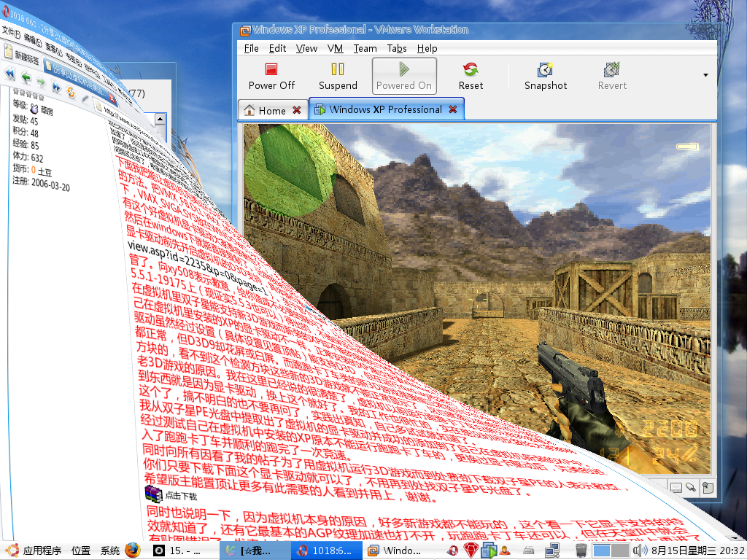Open the VMware toolbar overflow arrow

[x=705, y=75]
